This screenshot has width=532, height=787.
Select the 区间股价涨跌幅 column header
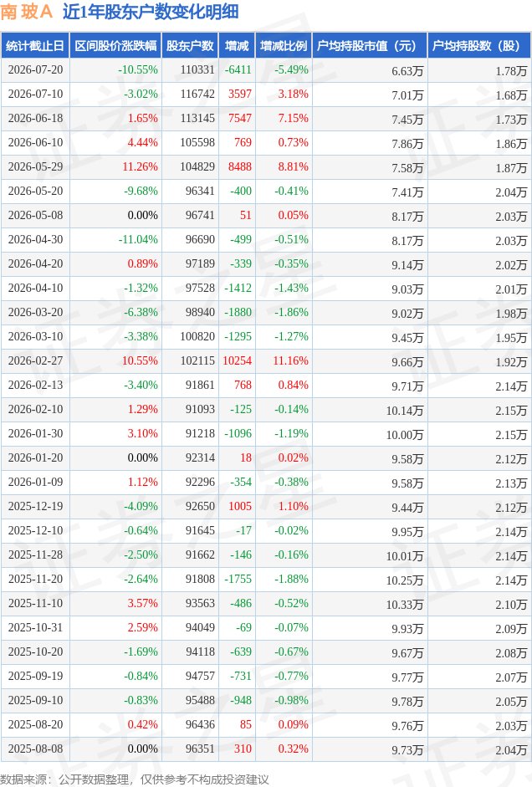pos(115,46)
